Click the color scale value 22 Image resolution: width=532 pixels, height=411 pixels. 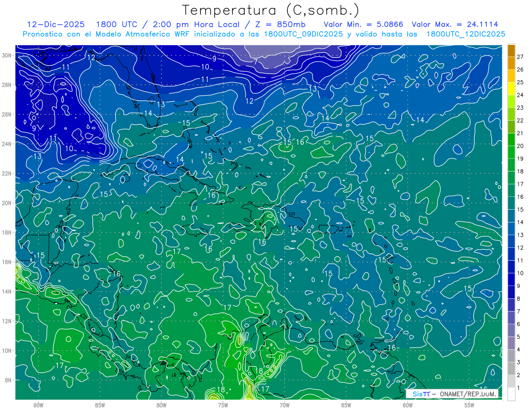(520, 120)
